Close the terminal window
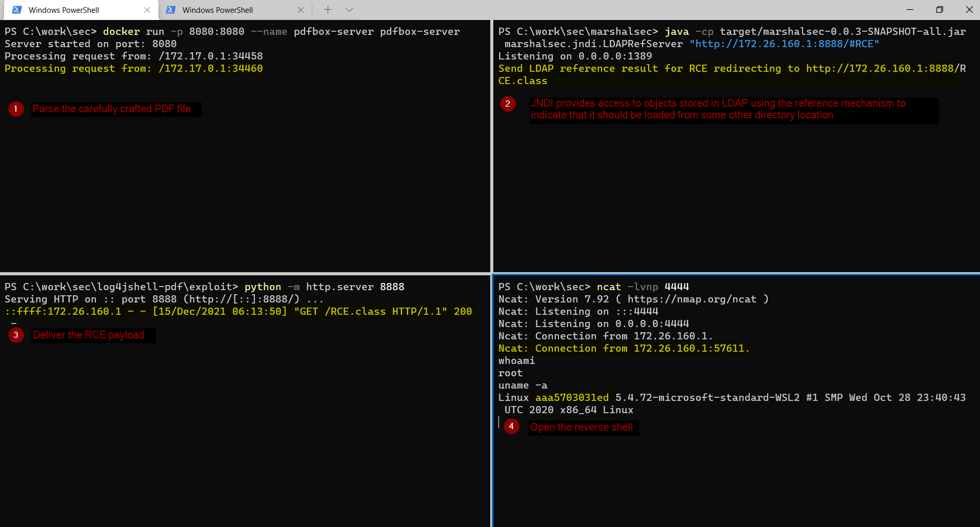This screenshot has height=527, width=980. (x=969, y=10)
